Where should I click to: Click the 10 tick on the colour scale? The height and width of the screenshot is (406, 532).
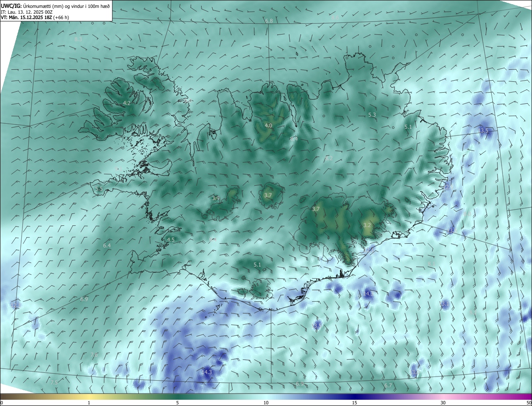(266, 403)
